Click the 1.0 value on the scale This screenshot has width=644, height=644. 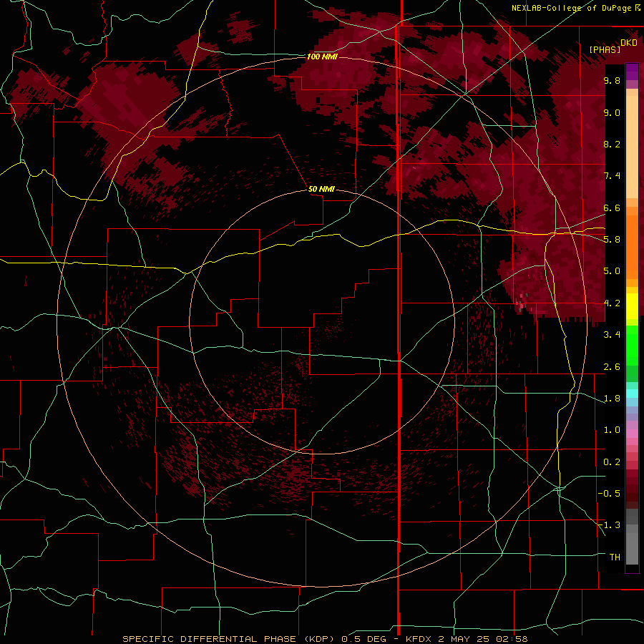click(612, 430)
